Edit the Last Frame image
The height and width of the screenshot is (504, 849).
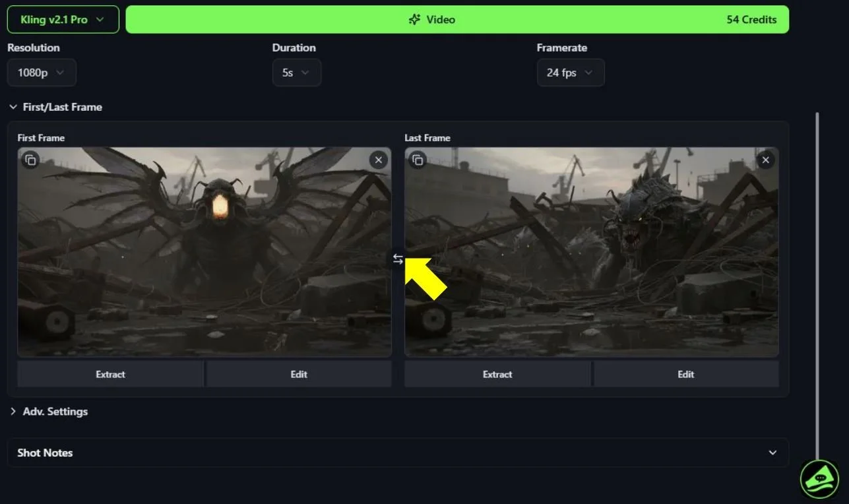685,374
